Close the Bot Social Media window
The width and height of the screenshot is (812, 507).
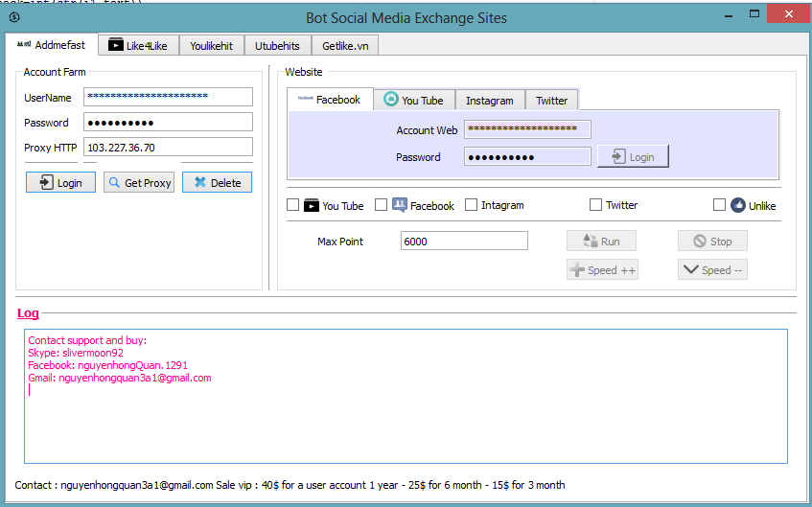(788, 14)
